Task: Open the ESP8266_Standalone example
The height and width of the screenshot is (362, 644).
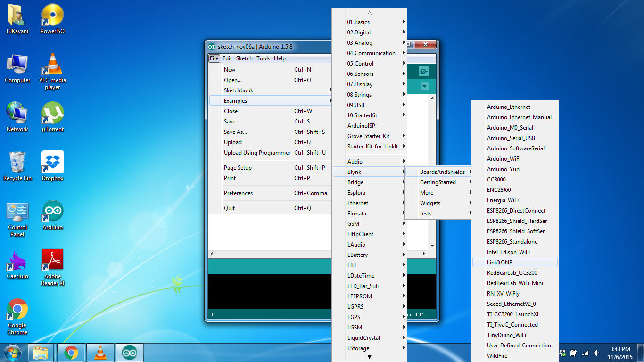Action: pyautogui.click(x=515, y=242)
